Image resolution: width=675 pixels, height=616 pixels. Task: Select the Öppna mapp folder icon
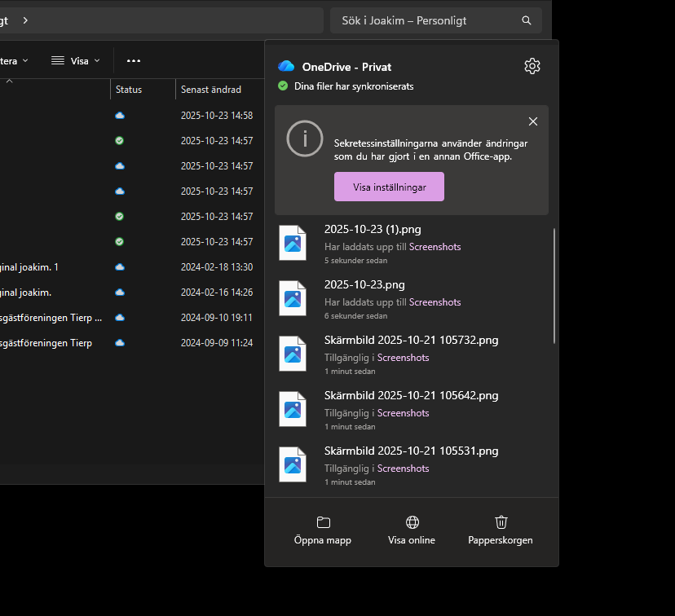(323, 522)
